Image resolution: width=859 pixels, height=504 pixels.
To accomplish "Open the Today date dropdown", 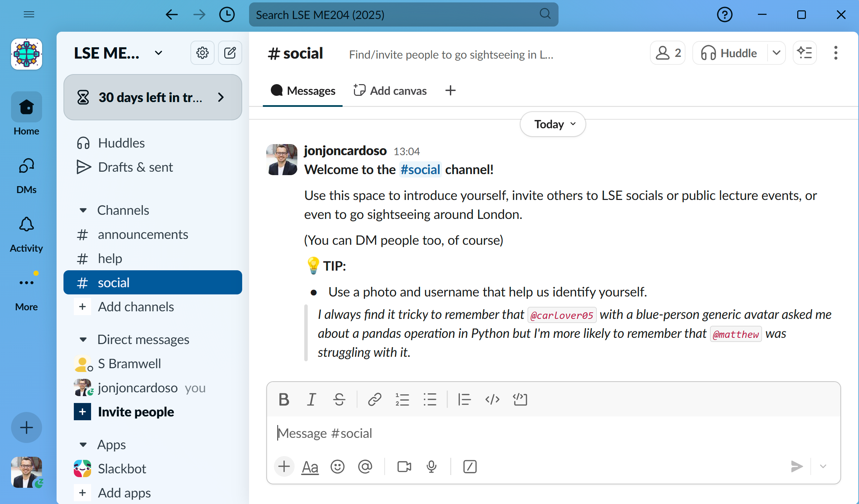I will [553, 124].
